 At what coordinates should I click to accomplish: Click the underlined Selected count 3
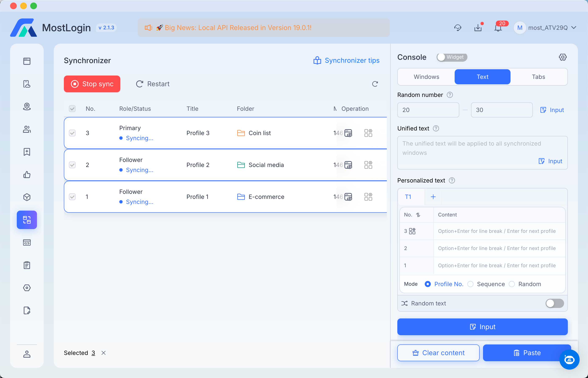[93, 353]
